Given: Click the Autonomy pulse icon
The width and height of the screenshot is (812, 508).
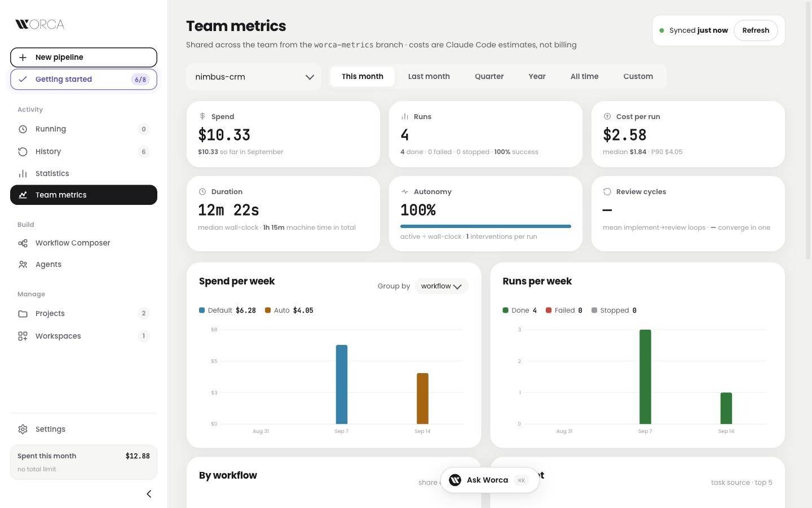Looking at the screenshot, I should [405, 192].
